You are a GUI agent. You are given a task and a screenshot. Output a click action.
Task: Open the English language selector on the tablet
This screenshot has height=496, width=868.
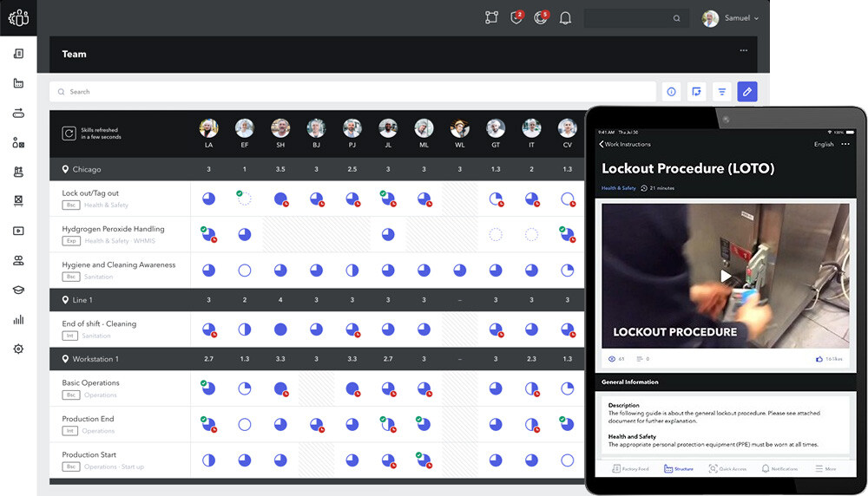[824, 144]
